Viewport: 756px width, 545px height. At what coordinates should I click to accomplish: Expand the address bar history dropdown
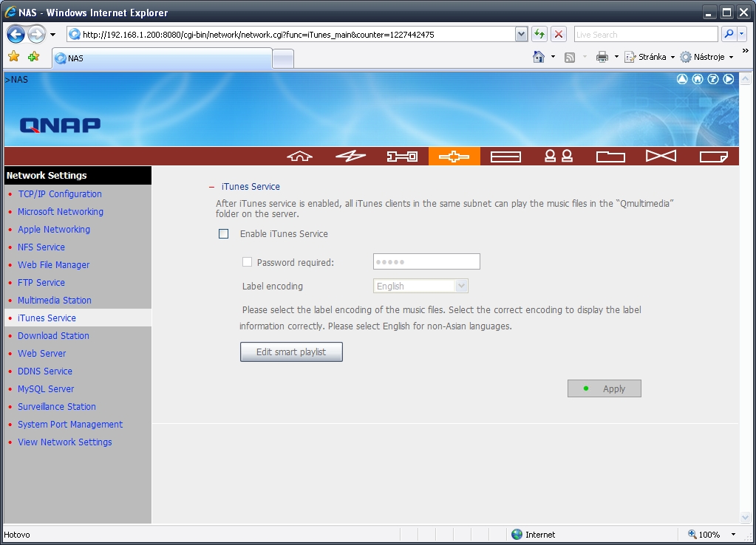pyautogui.click(x=521, y=34)
